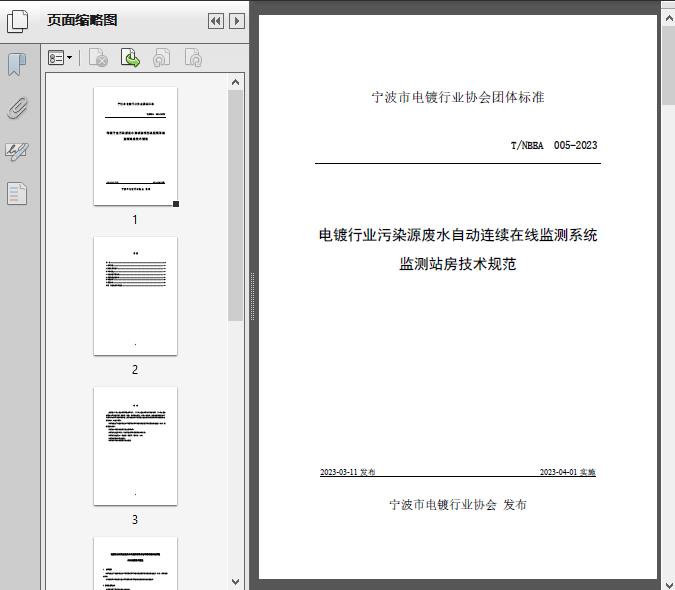The width and height of the screenshot is (675, 590).
Task: Open the thumbnail options dropdown menu
Action: pyautogui.click(x=60, y=58)
